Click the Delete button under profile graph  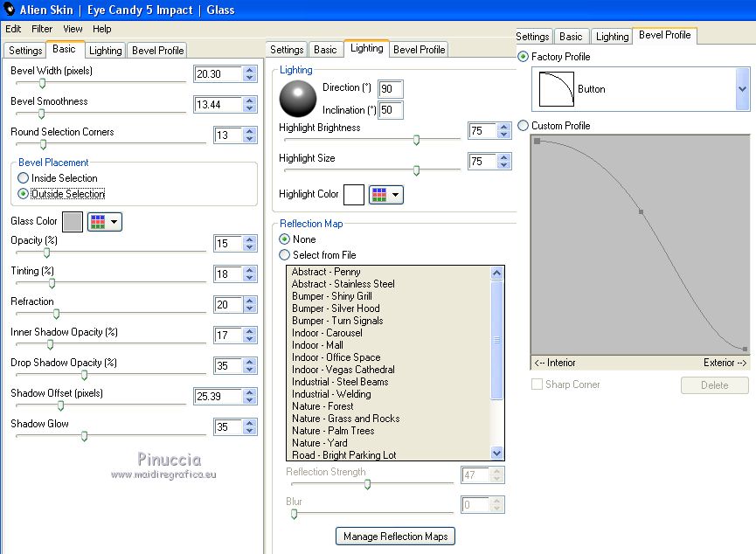click(x=715, y=385)
